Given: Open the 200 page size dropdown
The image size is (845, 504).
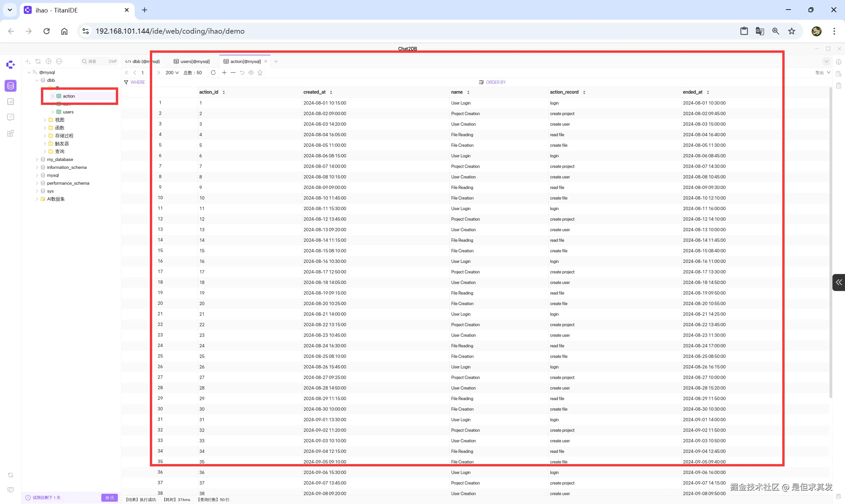Looking at the screenshot, I should click(172, 73).
